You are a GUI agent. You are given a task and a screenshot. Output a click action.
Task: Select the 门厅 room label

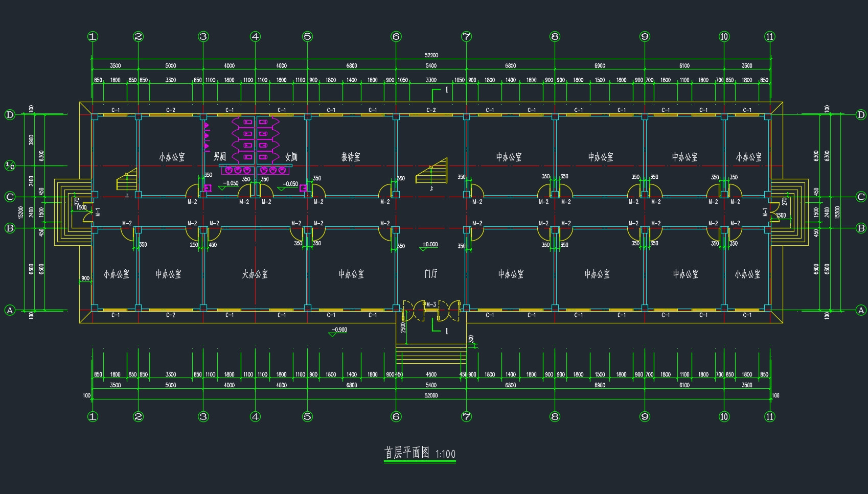pos(431,274)
